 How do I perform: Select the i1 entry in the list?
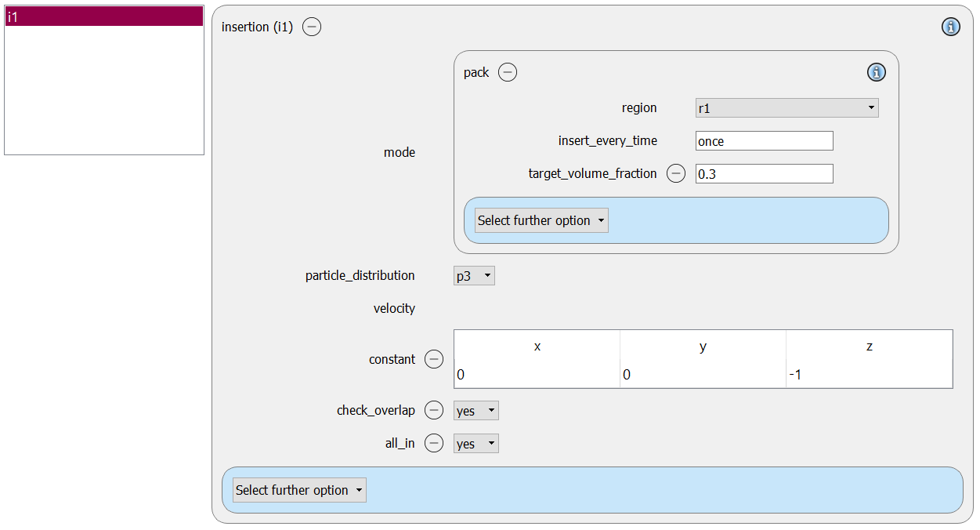click(x=104, y=16)
